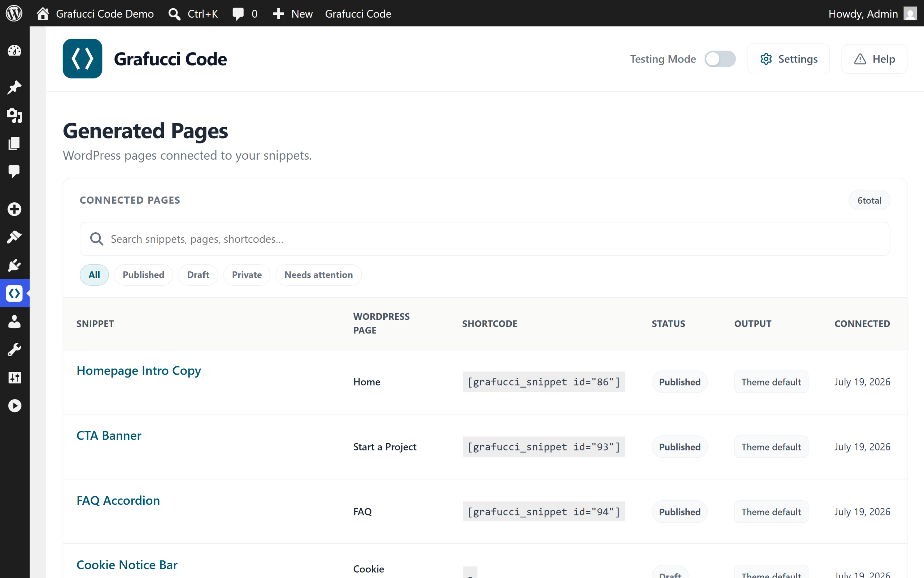Click the July 19, 2026 date in CTA Banner row

(862, 447)
